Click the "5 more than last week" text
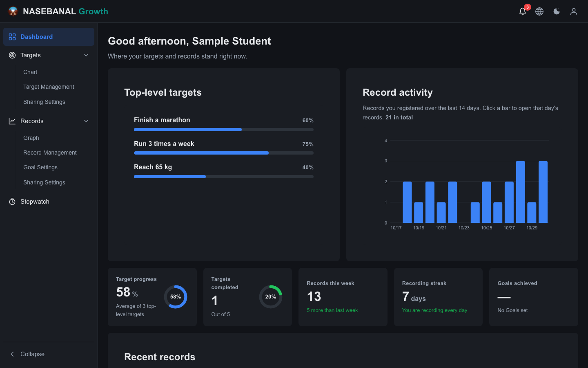Viewport: 588px width, 368px height. coord(332,310)
